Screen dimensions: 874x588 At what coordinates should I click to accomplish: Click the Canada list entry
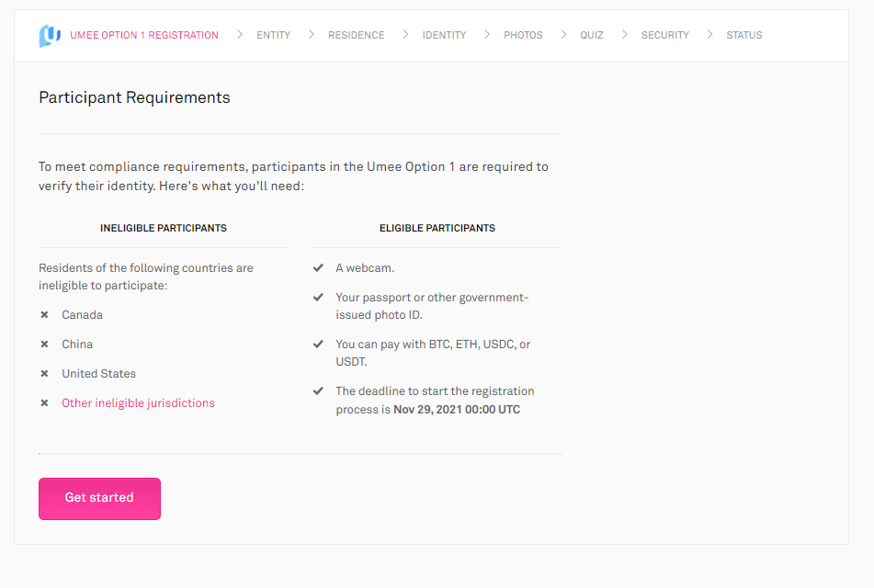pyautogui.click(x=82, y=315)
